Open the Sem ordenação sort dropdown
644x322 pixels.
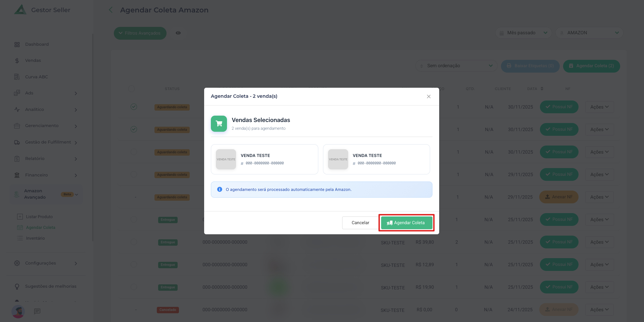click(x=456, y=66)
